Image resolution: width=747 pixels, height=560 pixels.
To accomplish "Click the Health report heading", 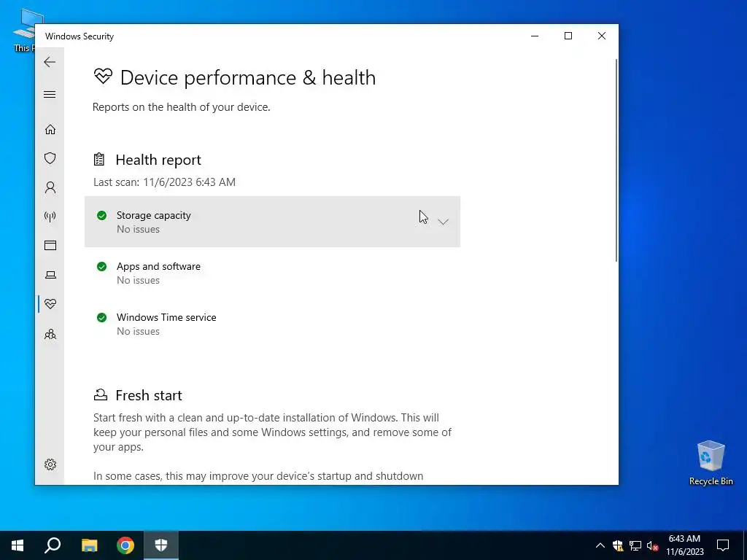I will coord(158,160).
